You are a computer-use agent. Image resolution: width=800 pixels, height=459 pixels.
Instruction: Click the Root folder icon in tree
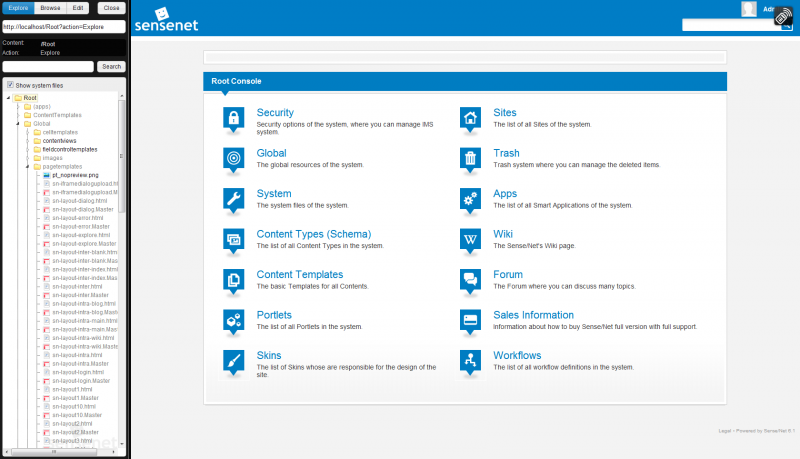[18, 98]
